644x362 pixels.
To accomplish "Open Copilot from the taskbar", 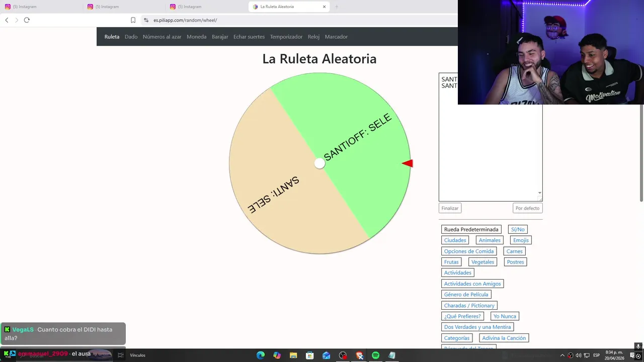I will click(277, 355).
